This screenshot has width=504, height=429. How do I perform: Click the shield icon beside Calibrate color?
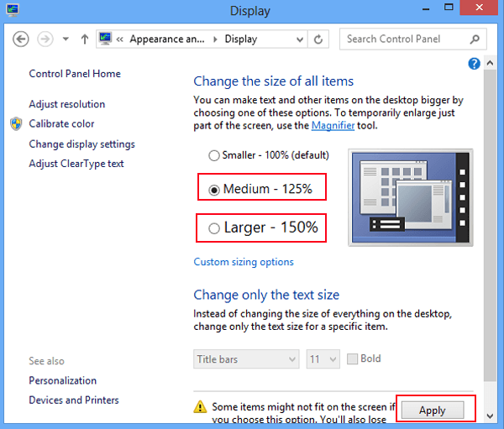coord(16,123)
